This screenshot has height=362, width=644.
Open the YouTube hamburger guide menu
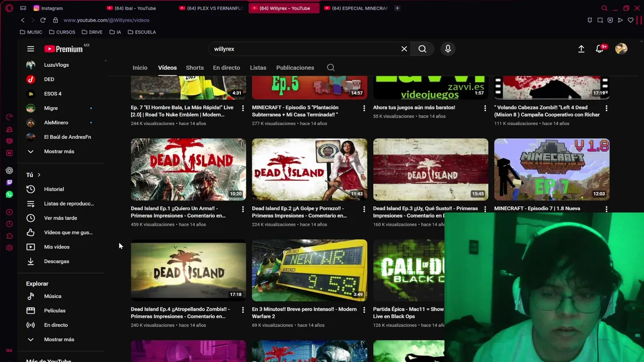pos(31,49)
